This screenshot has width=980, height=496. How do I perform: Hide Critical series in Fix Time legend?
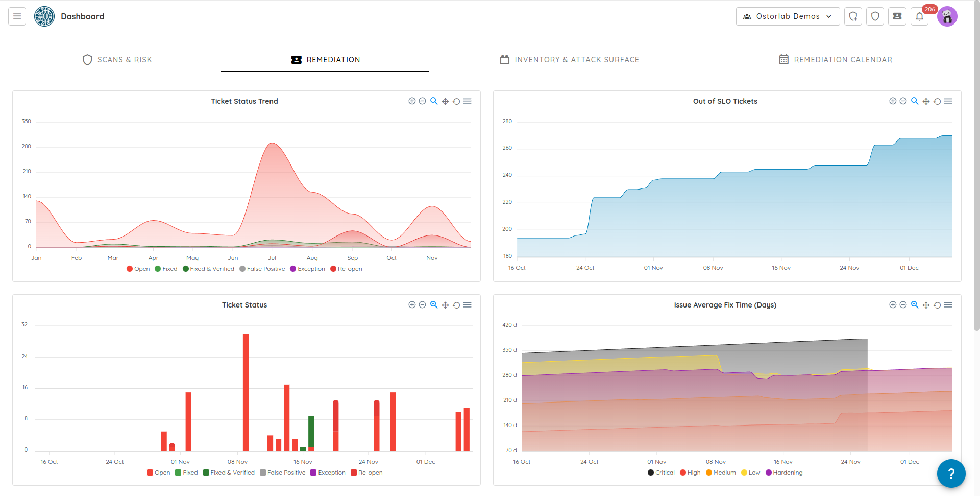pyautogui.click(x=661, y=473)
